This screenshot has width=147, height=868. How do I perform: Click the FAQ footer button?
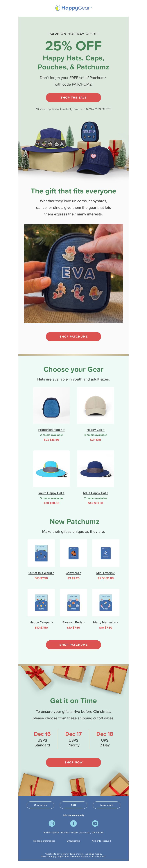(x=73, y=805)
